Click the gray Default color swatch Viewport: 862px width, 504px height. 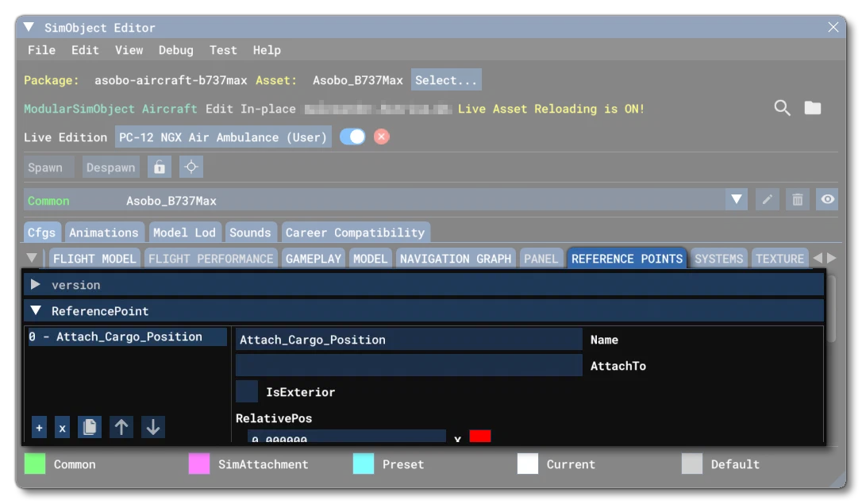click(692, 464)
